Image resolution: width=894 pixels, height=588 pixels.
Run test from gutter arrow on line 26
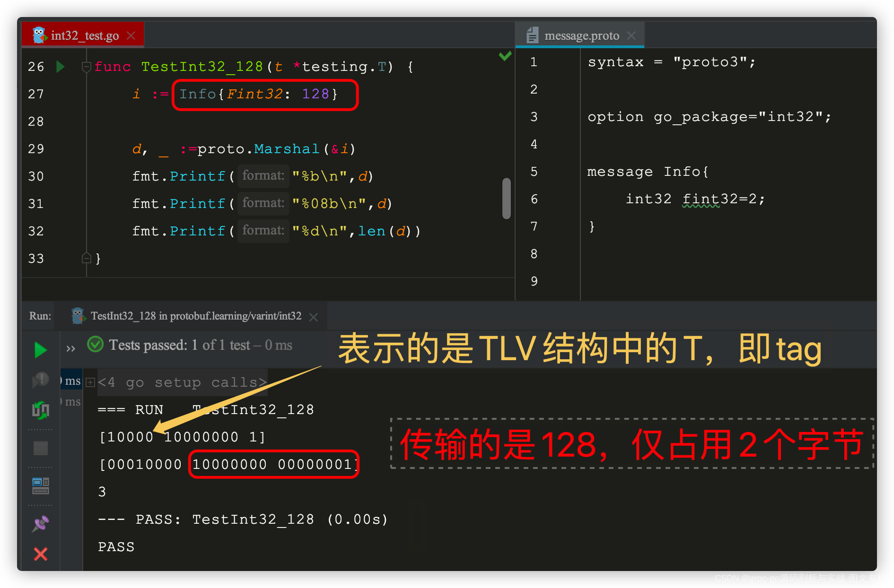point(61,67)
